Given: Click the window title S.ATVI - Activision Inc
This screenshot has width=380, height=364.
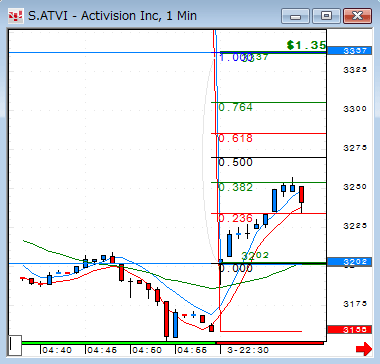Looking at the screenshot, I should (112, 16).
